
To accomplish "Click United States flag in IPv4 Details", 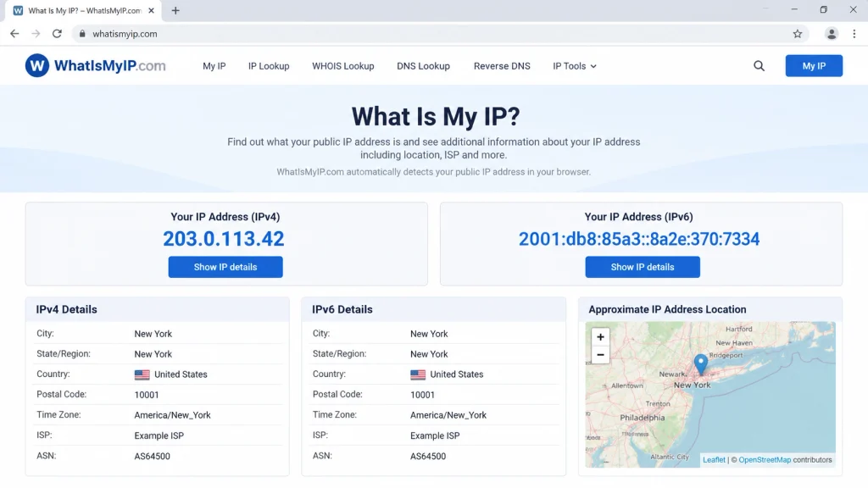I will pos(142,374).
